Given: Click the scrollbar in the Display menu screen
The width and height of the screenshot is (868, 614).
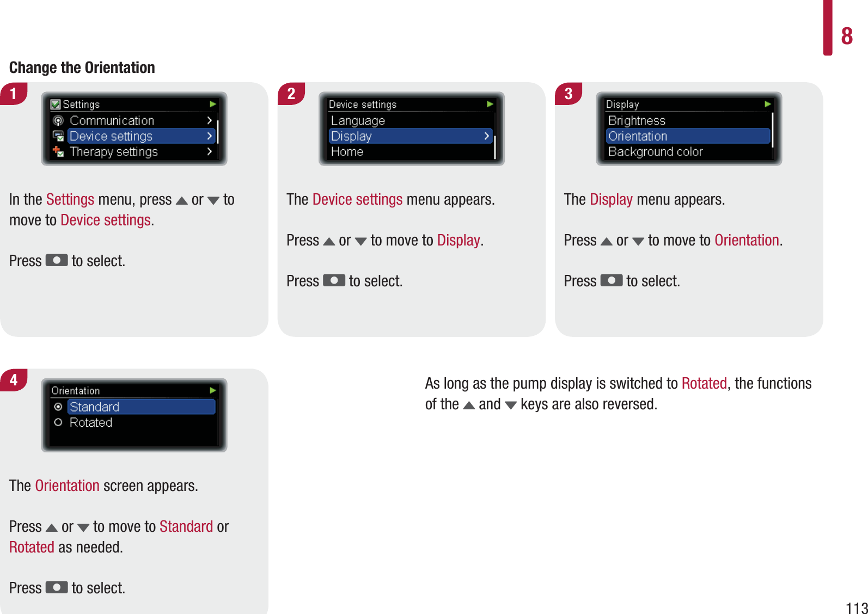Looking at the screenshot, I should tap(773, 131).
